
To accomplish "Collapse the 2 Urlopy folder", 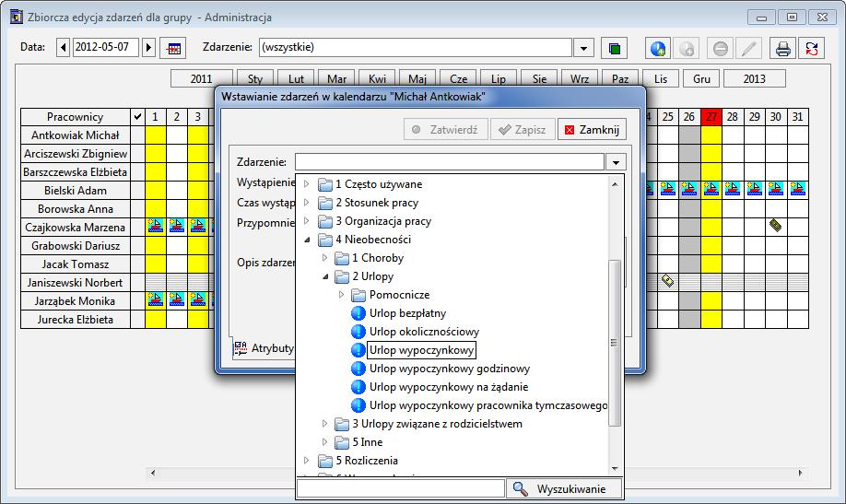I will click(324, 276).
